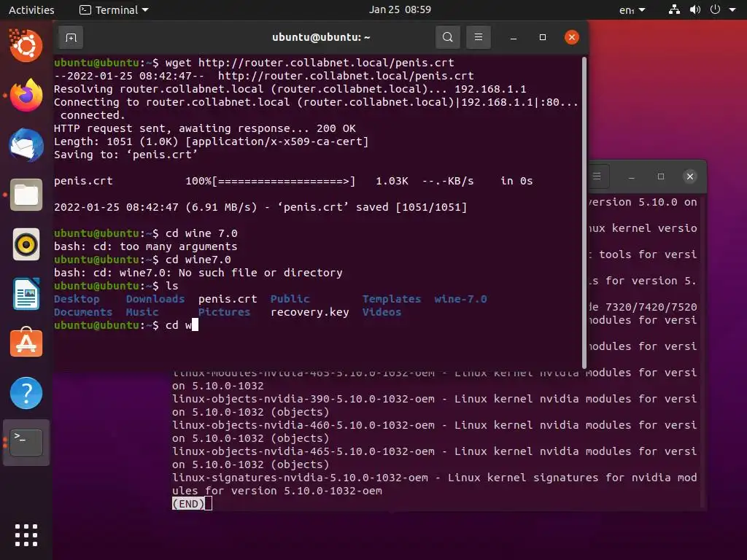Open the Files manager in dock
Screen dimensions: 747x560
[x=26, y=195]
